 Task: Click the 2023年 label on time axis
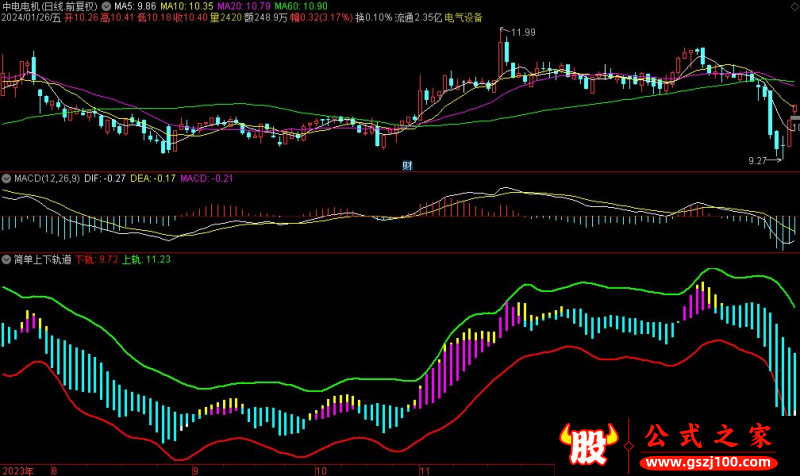[18, 468]
